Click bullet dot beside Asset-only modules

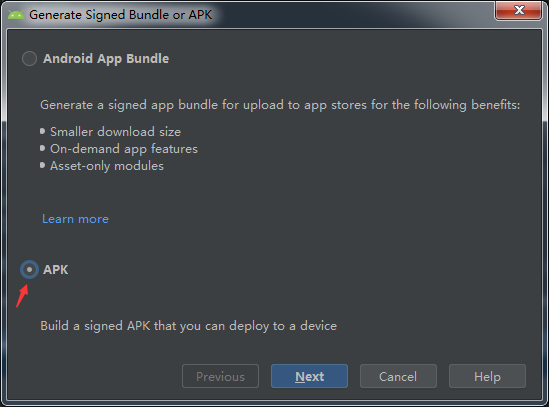[42, 165]
